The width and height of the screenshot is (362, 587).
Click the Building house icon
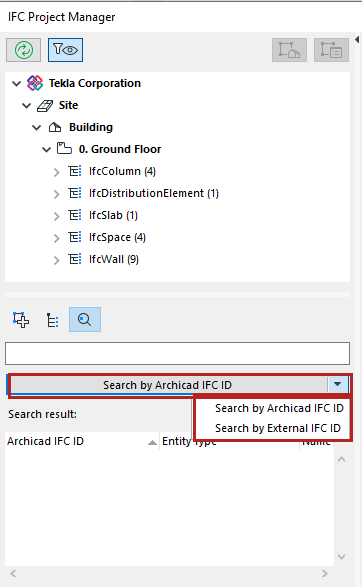point(55,127)
